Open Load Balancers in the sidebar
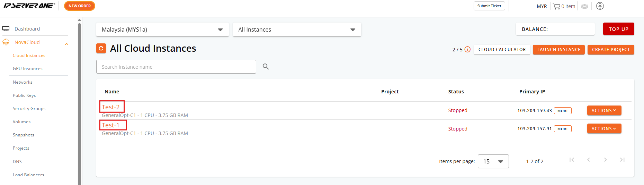This screenshot has width=644, height=185. (28, 175)
